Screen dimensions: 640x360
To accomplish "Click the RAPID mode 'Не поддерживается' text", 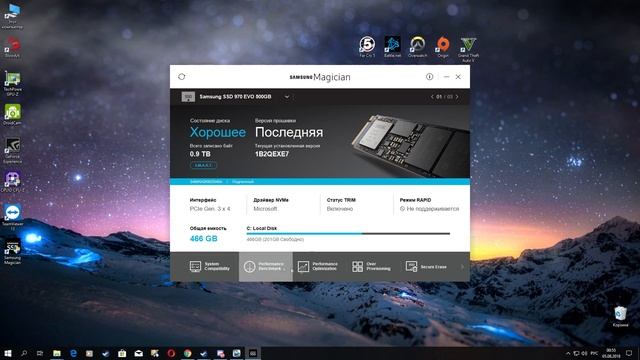I will (433, 209).
